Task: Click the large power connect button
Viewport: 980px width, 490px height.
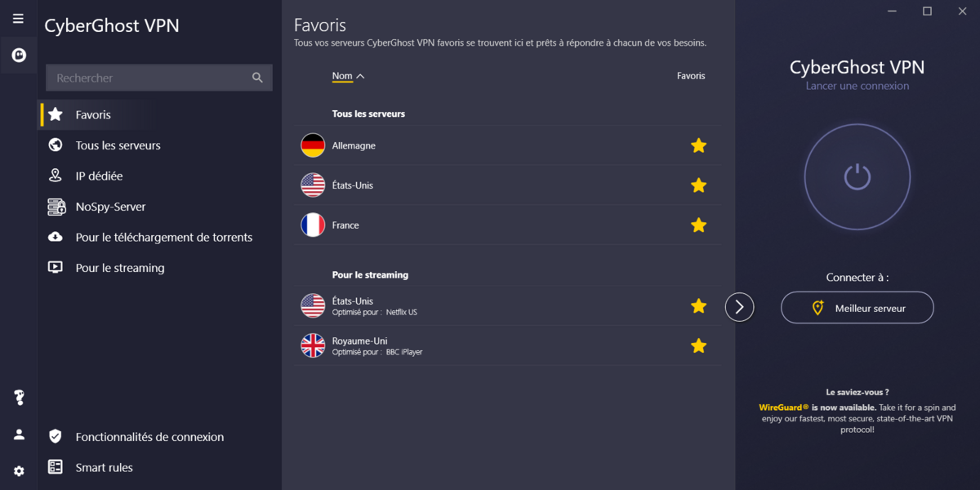Action: click(x=857, y=176)
